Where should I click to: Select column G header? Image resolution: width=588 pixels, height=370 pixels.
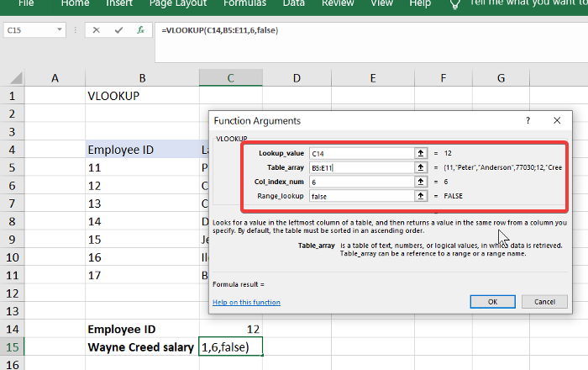tap(501, 78)
